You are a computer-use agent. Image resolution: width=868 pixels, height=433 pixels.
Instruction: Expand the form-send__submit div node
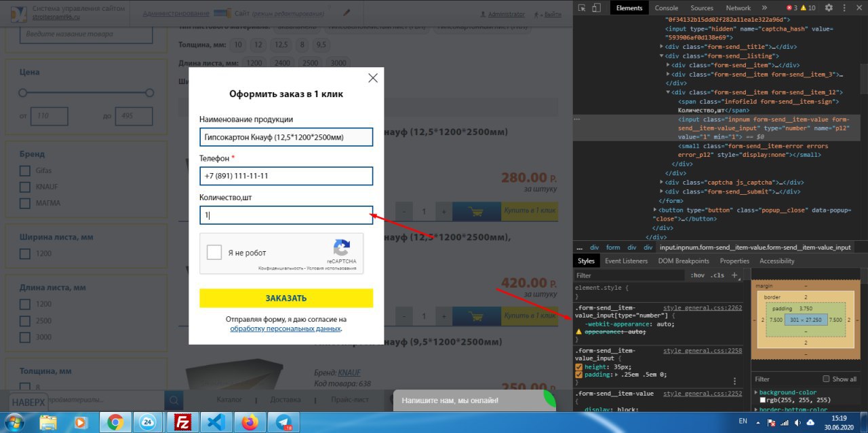coord(662,191)
